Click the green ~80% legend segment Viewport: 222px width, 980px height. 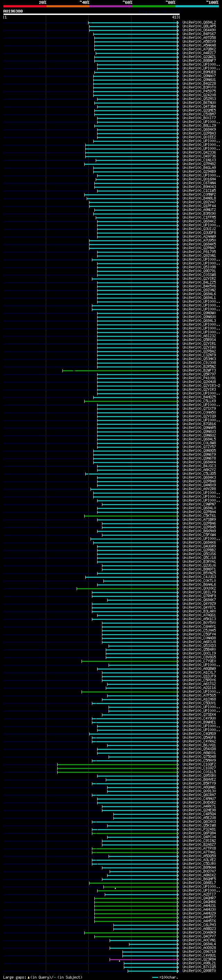(x=154, y=6)
